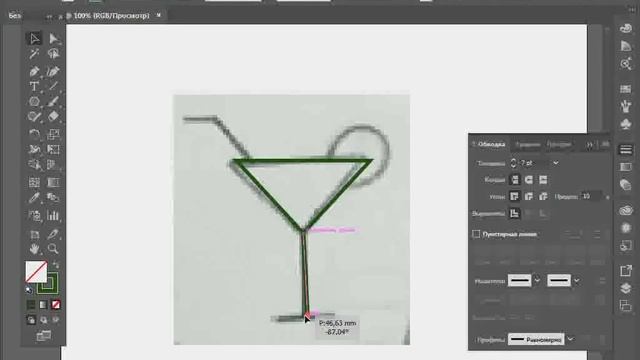Click the stroke weight 7 pt field
Screen dimensions: 640x360
click(534, 163)
